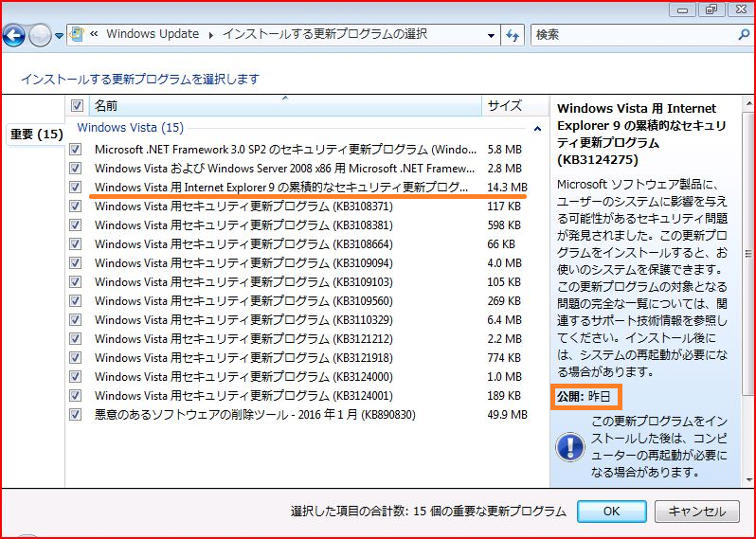Image resolution: width=756 pixels, height=539 pixels.
Task: Toggle the select-all checkbox in header
Action: 77,105
